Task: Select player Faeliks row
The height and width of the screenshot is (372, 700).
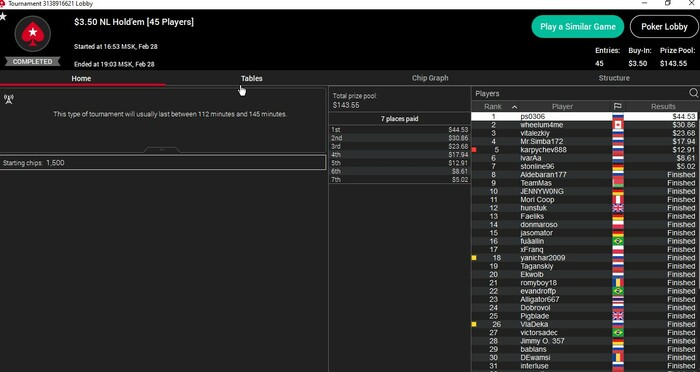Action: click(x=584, y=216)
